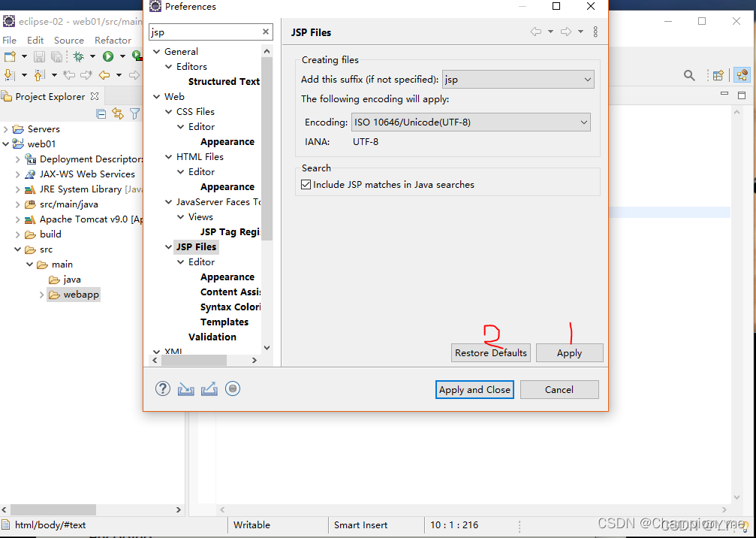Click the circular record icon in Preferences
756x538 pixels.
(x=233, y=389)
